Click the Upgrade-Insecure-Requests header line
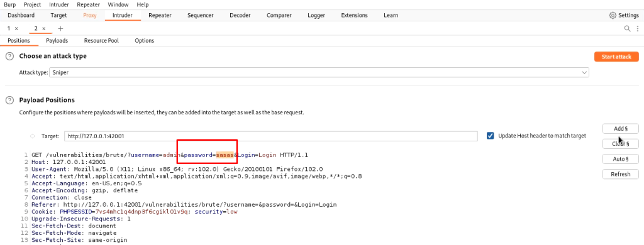The height and width of the screenshot is (245, 644). coord(81,219)
